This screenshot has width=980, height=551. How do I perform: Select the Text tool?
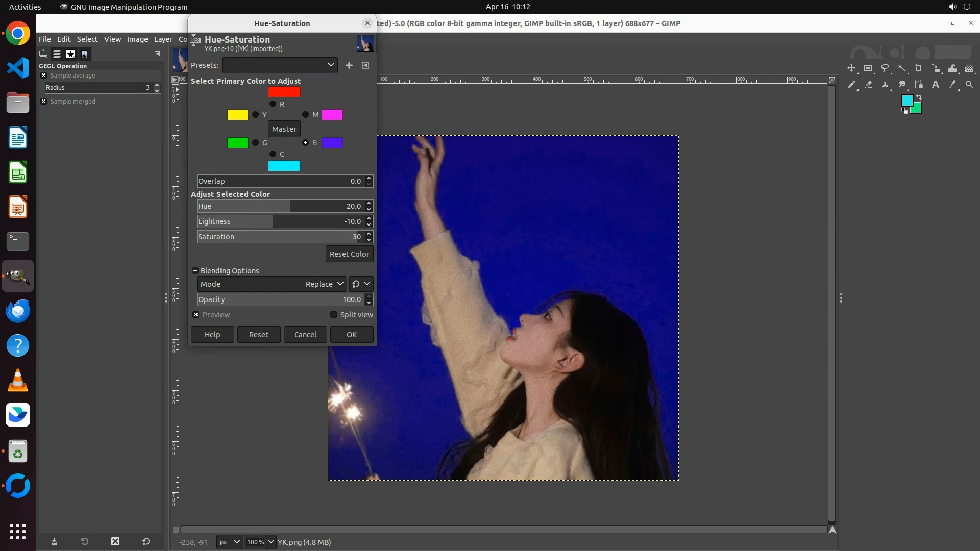click(936, 85)
